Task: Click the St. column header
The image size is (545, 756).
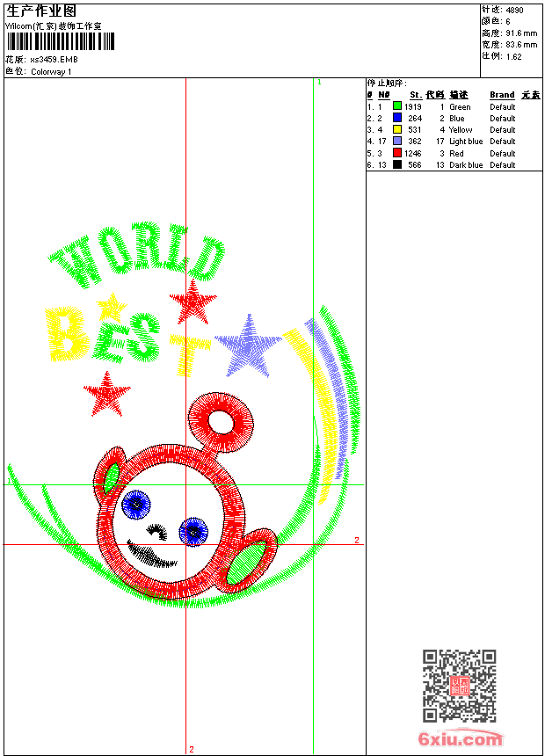Action: point(416,95)
